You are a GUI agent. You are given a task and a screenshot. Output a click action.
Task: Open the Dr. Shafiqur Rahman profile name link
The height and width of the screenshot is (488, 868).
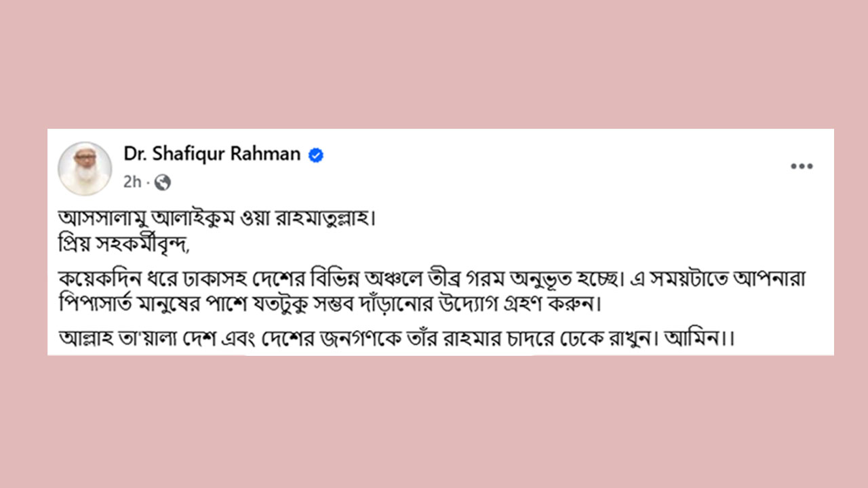pos(212,154)
